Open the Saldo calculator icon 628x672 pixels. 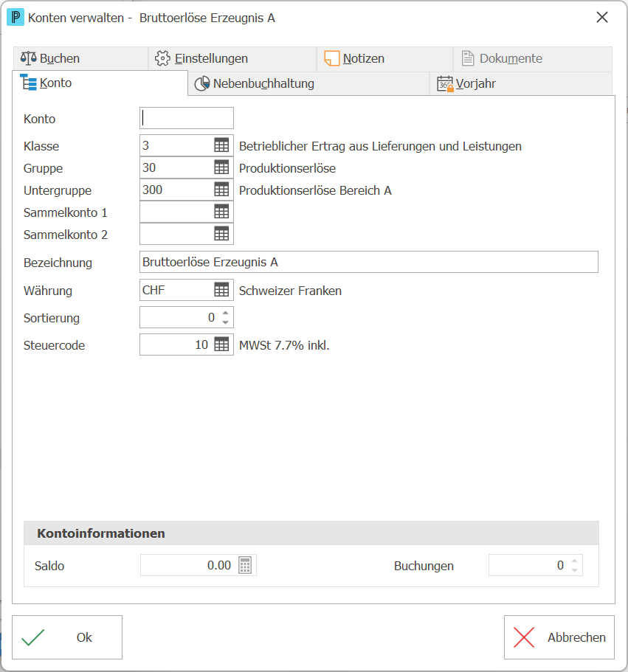[x=245, y=565]
